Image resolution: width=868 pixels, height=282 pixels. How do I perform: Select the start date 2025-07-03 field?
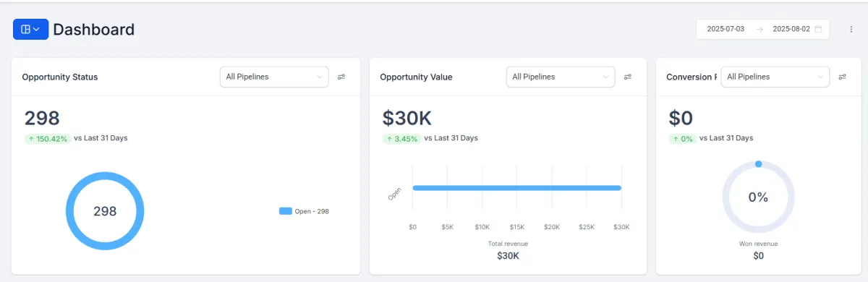726,29
